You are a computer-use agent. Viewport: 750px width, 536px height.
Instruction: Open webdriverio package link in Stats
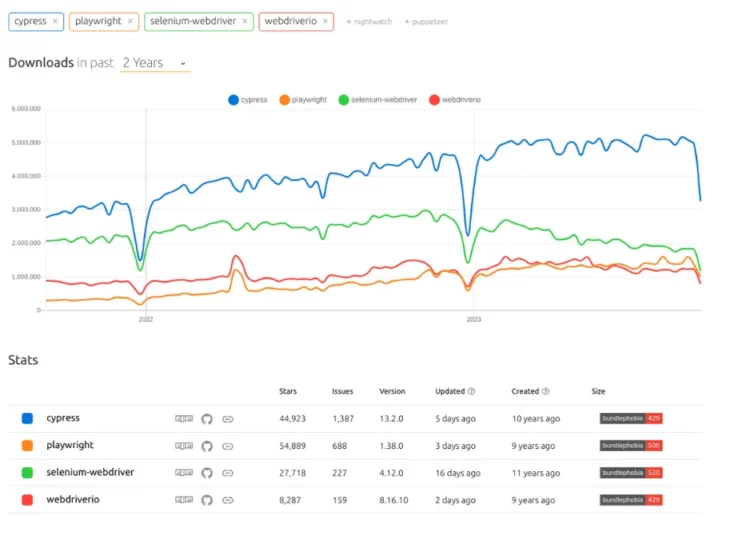(73, 500)
